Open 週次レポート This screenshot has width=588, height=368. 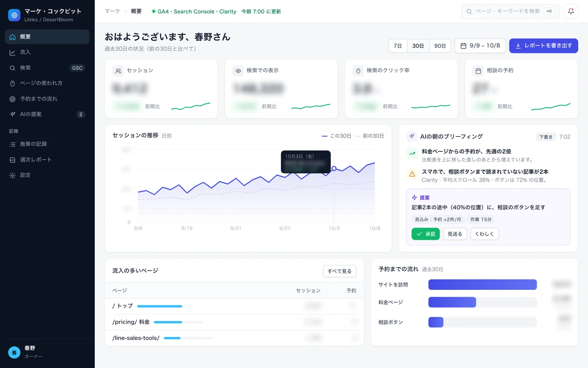47,160
